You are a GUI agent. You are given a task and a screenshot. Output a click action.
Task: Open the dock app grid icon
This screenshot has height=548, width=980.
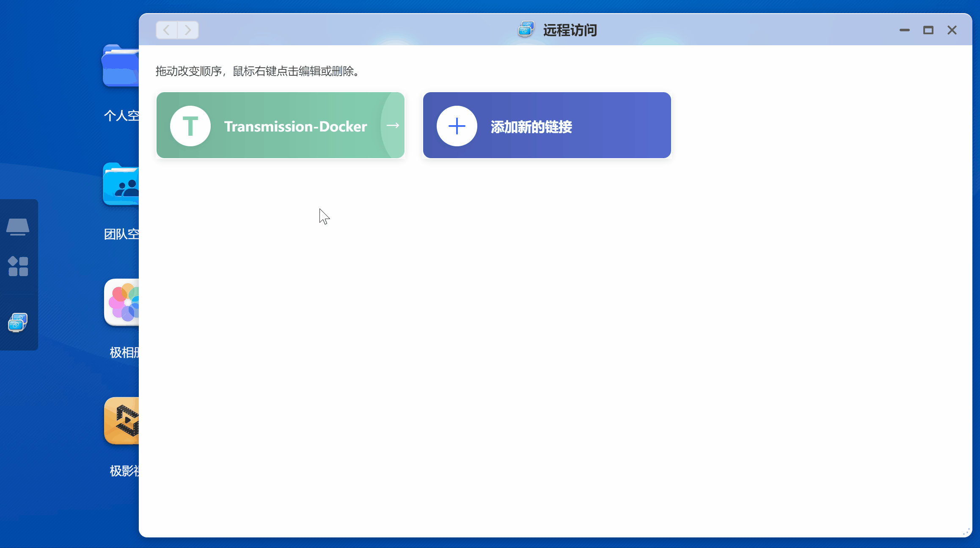(x=18, y=266)
